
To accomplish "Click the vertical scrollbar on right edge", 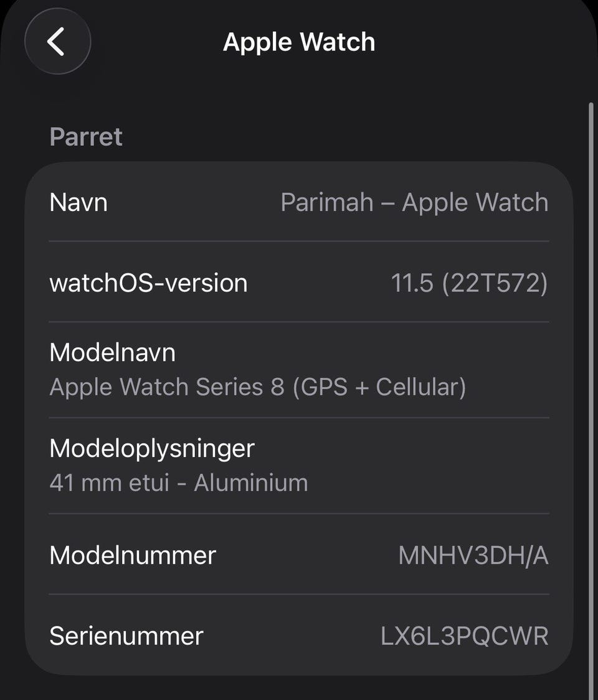I will tap(591, 374).
